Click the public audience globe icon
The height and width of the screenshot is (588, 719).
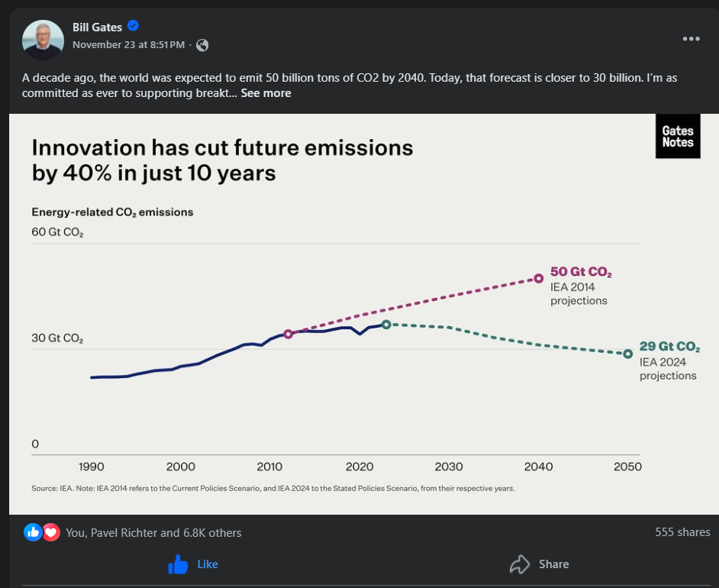[x=202, y=45]
